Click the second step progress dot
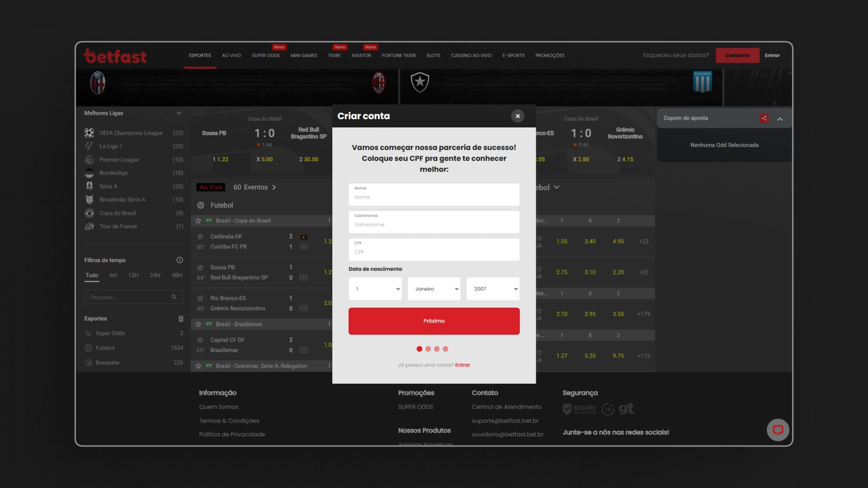Viewport: 868px width, 488px height. [428, 349]
